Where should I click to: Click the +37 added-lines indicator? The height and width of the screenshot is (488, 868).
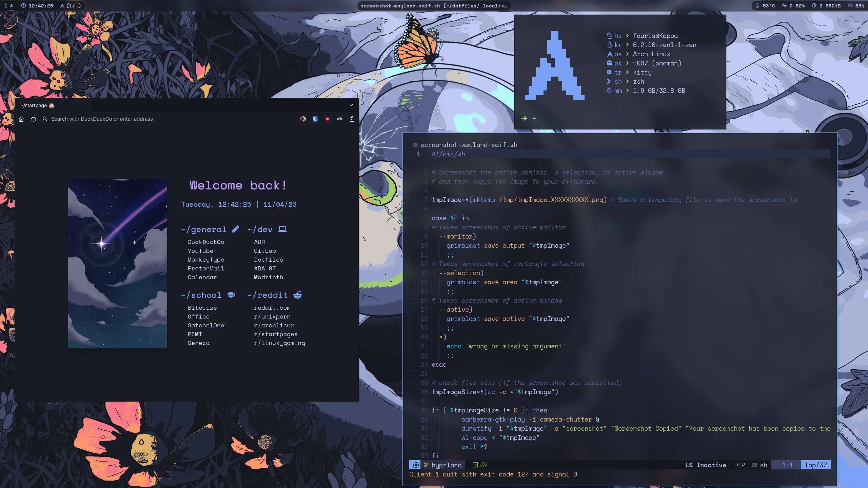coord(480,465)
